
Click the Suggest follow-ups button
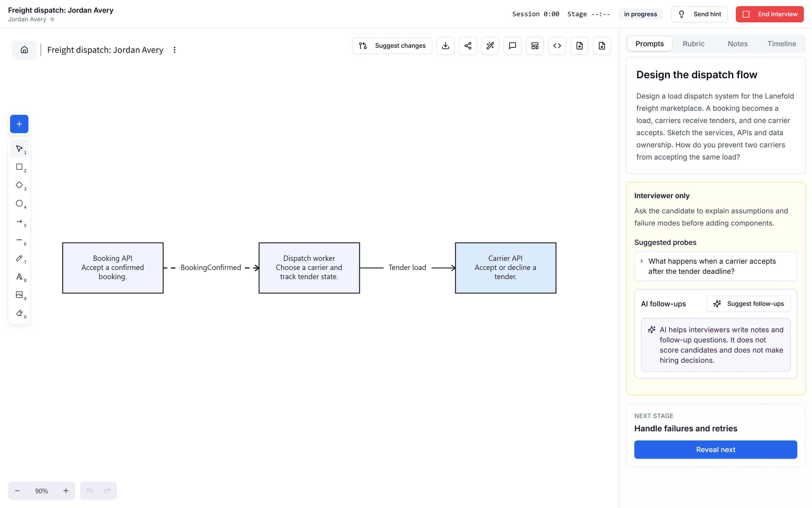[748, 304]
